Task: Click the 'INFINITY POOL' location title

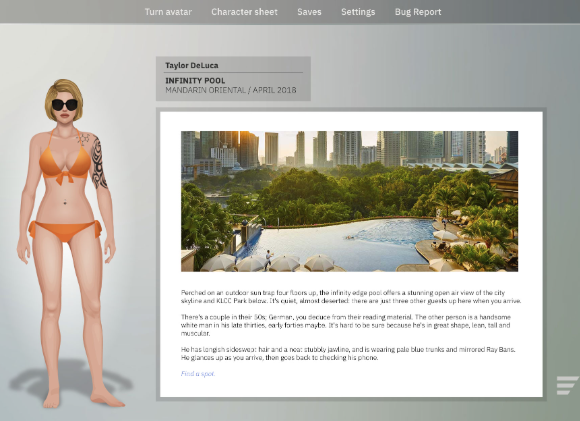Action: tap(195, 81)
